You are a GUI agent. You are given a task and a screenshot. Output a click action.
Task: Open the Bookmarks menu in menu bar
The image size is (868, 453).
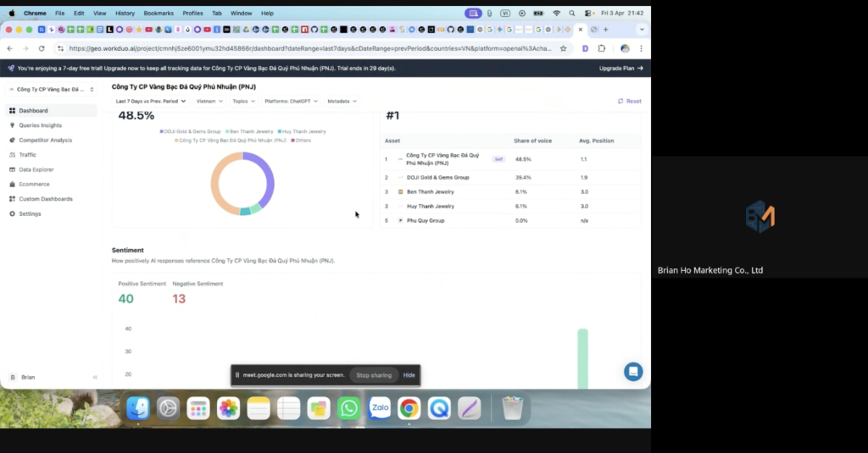[x=157, y=14]
